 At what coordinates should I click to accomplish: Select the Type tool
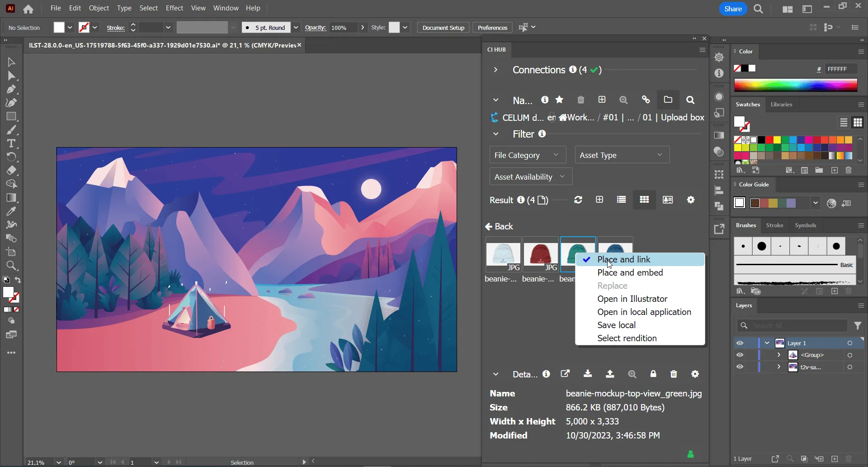click(12, 143)
